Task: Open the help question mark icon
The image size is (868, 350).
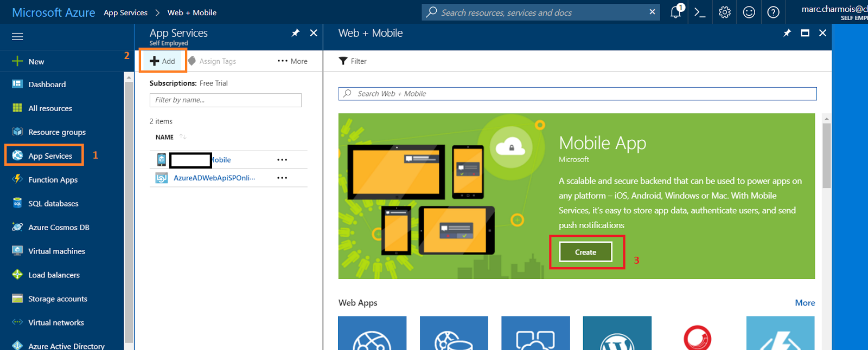Action: 773,12
